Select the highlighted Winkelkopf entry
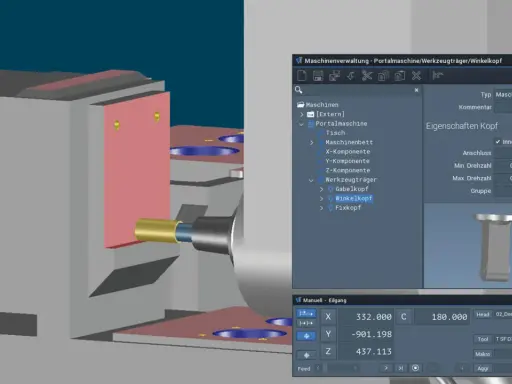Viewport: 512px width, 384px height. coord(354,198)
